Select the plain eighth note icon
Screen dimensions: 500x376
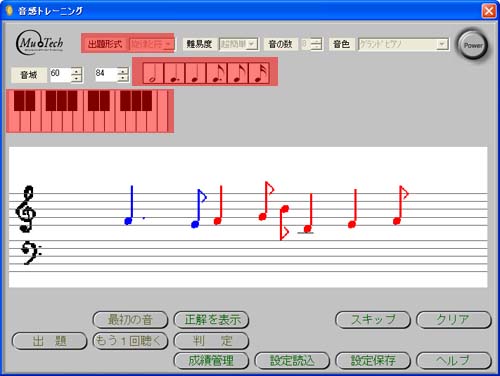[238, 73]
